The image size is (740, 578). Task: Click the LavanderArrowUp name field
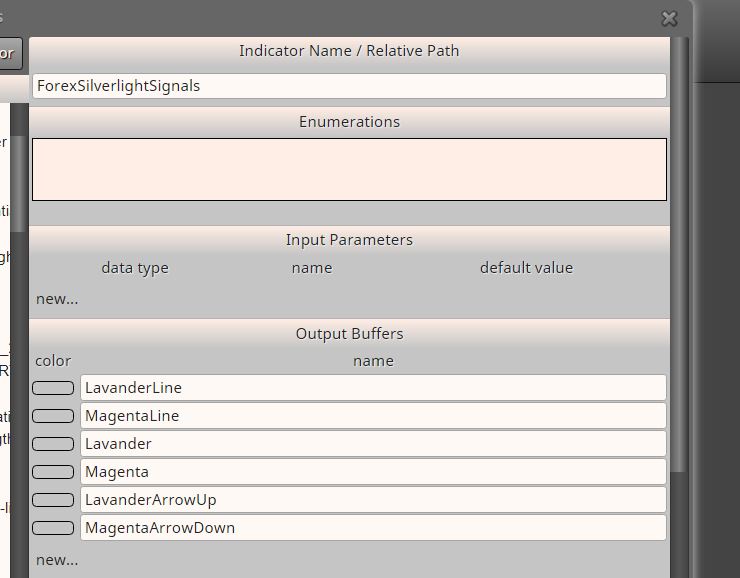coord(373,500)
